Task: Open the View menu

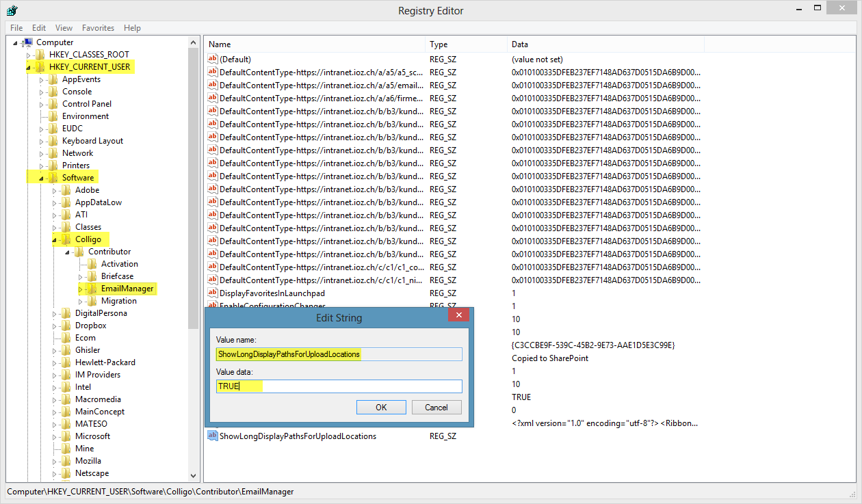Action: (x=64, y=28)
